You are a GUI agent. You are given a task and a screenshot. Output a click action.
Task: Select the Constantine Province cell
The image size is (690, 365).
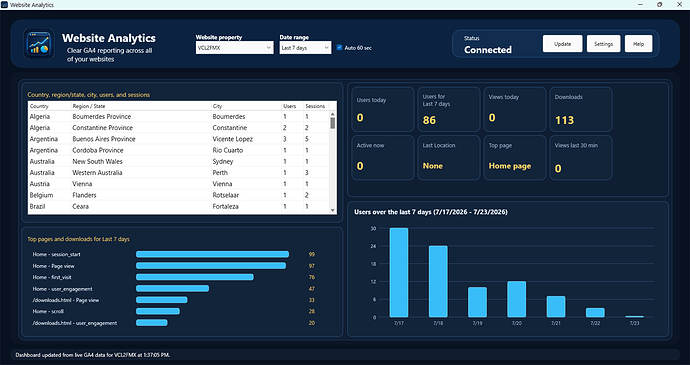point(141,128)
